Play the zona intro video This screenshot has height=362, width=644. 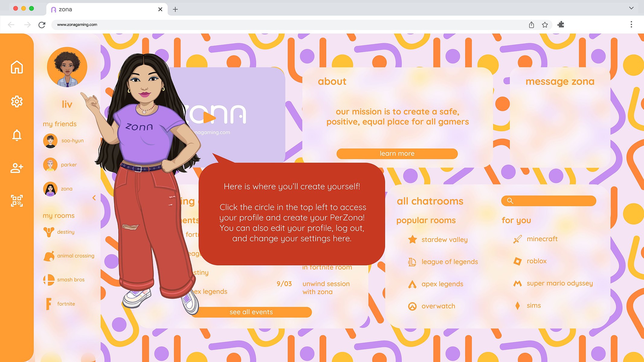209,117
